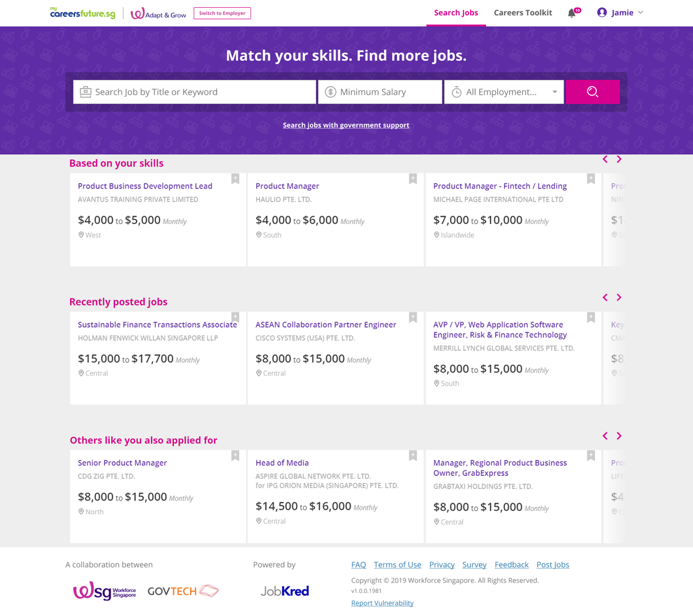Image resolution: width=693 pixels, height=616 pixels.
Task: Click Report Vulnerability link
Action: tap(383, 603)
